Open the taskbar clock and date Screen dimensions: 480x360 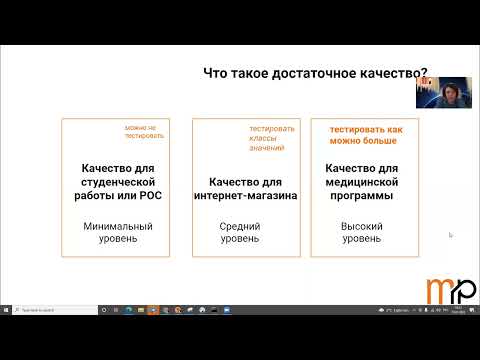(x=458, y=310)
